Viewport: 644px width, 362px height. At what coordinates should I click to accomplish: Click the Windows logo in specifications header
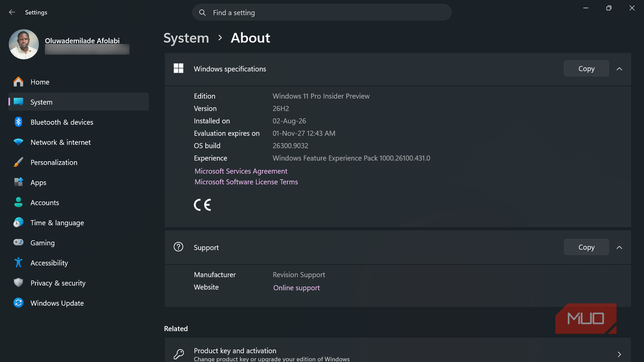click(x=179, y=69)
